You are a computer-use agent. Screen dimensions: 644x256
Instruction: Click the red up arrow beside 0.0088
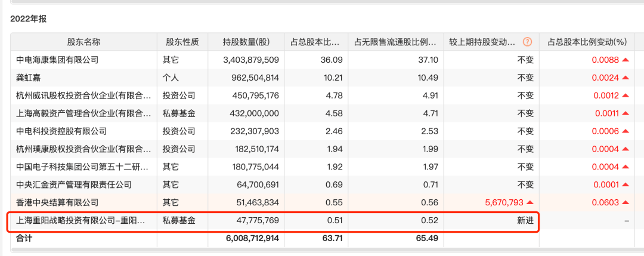point(625,60)
